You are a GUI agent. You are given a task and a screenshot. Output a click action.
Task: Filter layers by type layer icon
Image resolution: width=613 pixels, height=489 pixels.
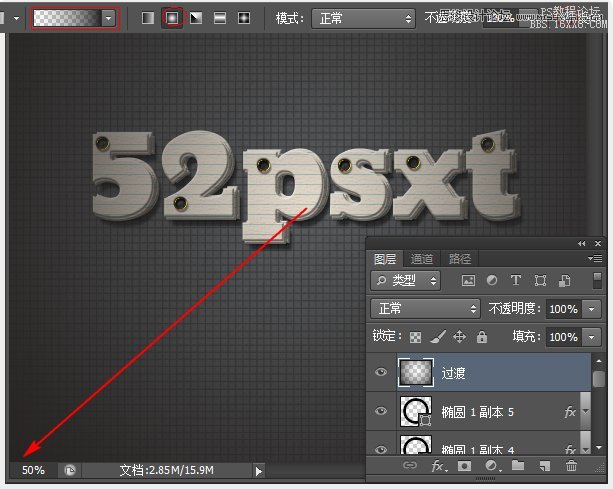(516, 281)
